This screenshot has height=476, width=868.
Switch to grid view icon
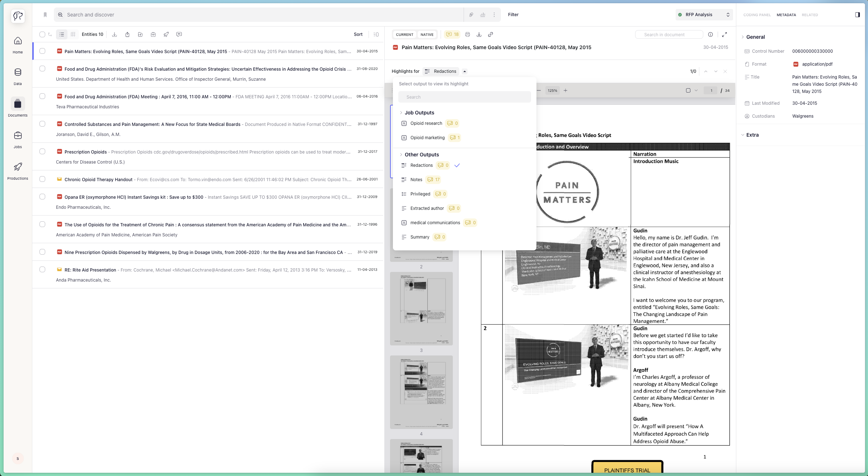coord(73,34)
